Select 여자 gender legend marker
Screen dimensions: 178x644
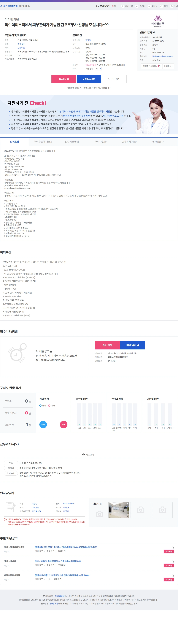click(49, 406)
